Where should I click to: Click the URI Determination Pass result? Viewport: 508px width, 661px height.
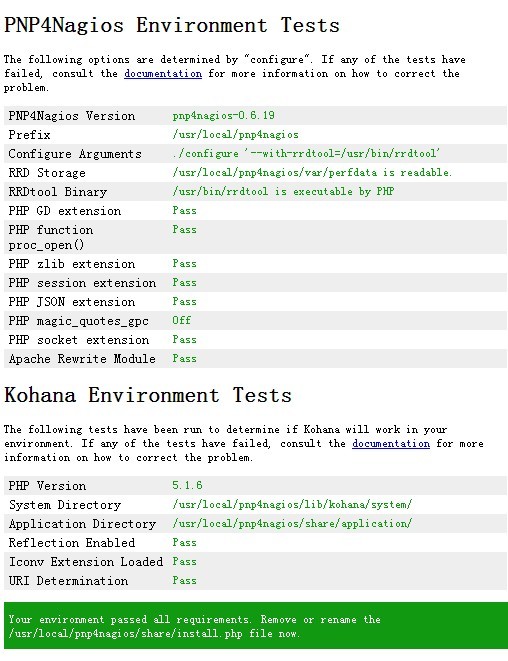[x=184, y=580]
